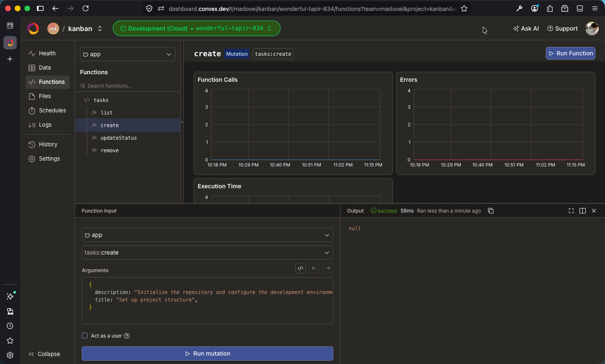605x364 pixels.
Task: Toggle the browser sidebar panel icon
Action: point(40,8)
